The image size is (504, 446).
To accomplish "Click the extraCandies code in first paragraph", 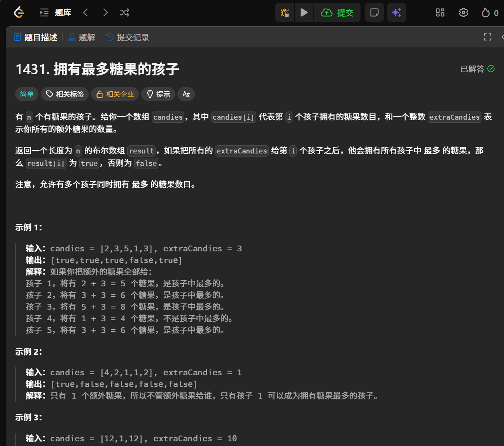I will (x=454, y=117).
